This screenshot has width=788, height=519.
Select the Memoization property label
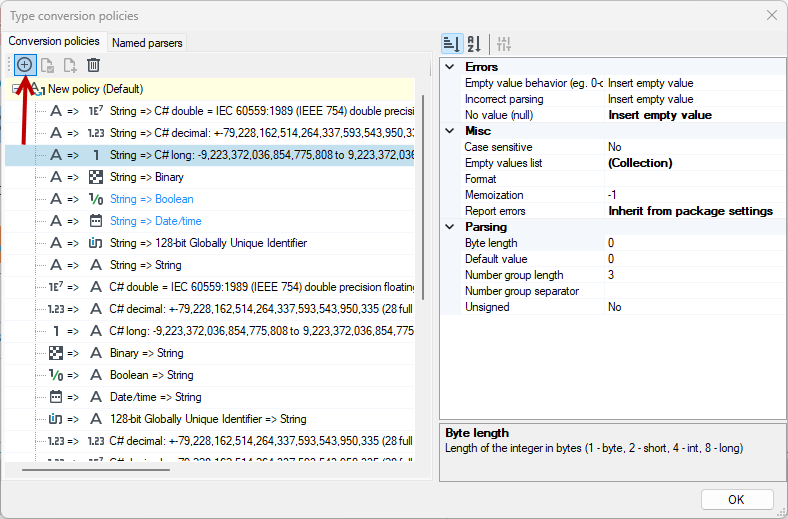[494, 195]
